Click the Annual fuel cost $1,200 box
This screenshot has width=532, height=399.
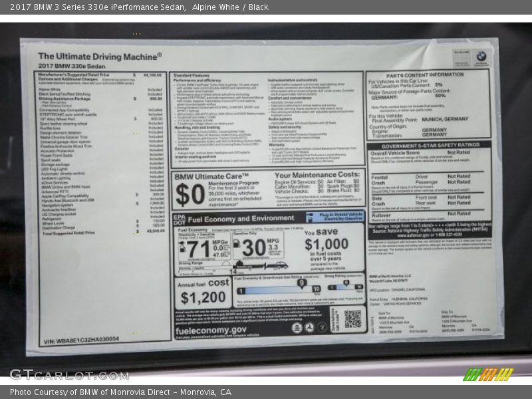(x=203, y=293)
